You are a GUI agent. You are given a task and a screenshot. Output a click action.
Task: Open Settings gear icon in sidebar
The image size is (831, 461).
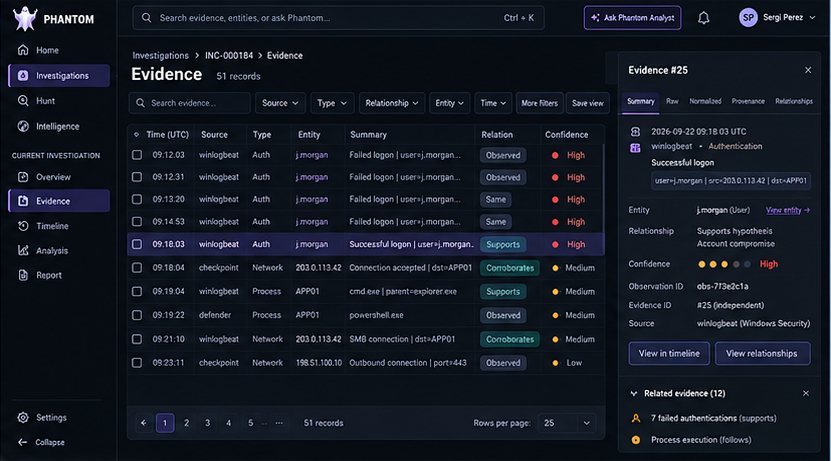(23, 417)
